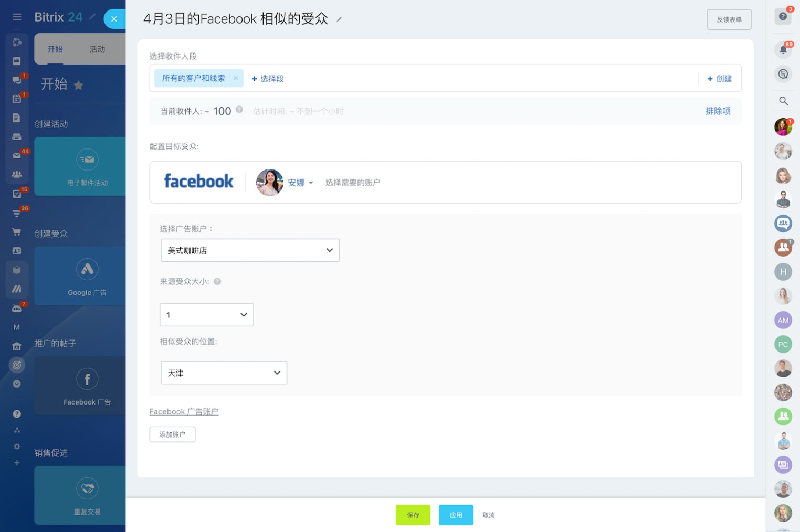Open the box inventory icon in sidebar
Screen dimensions: 800x532
pyautogui.click(x=17, y=270)
